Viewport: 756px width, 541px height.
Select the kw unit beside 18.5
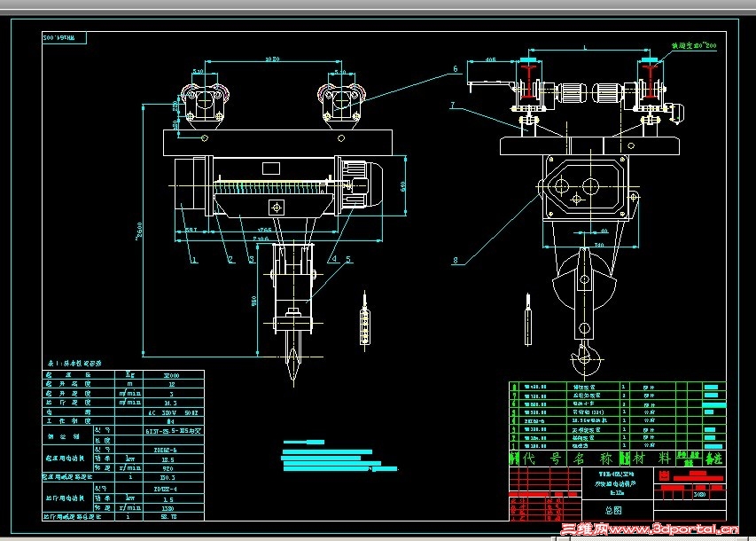pos(129,459)
